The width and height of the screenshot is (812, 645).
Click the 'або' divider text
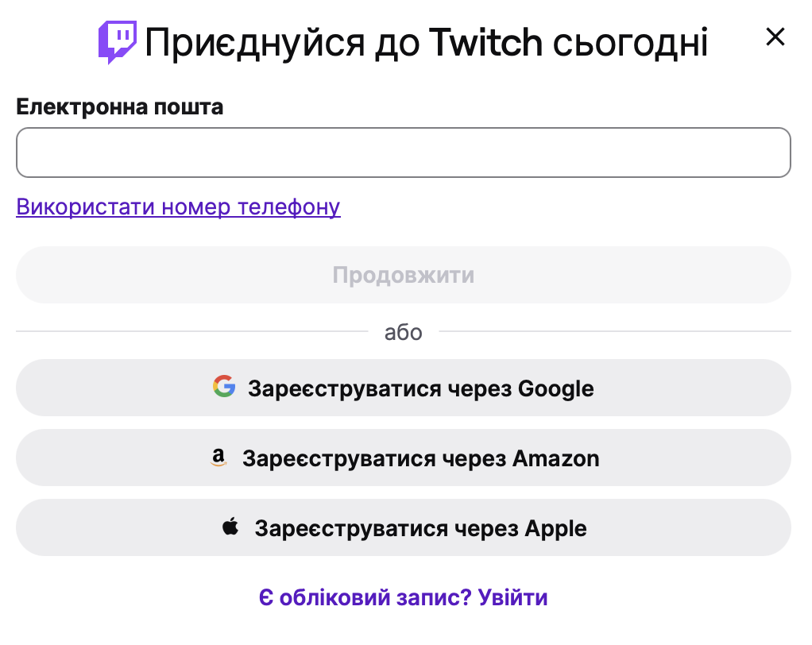pos(404,333)
